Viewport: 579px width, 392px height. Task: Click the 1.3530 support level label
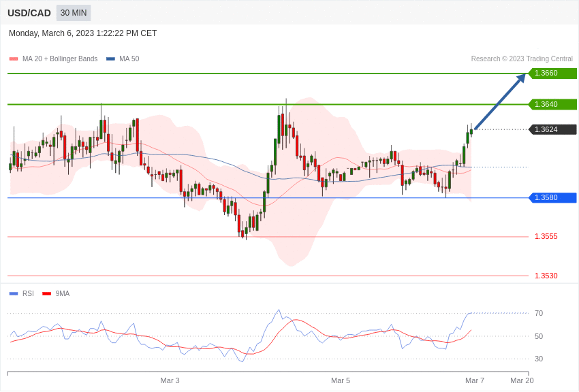[546, 276]
